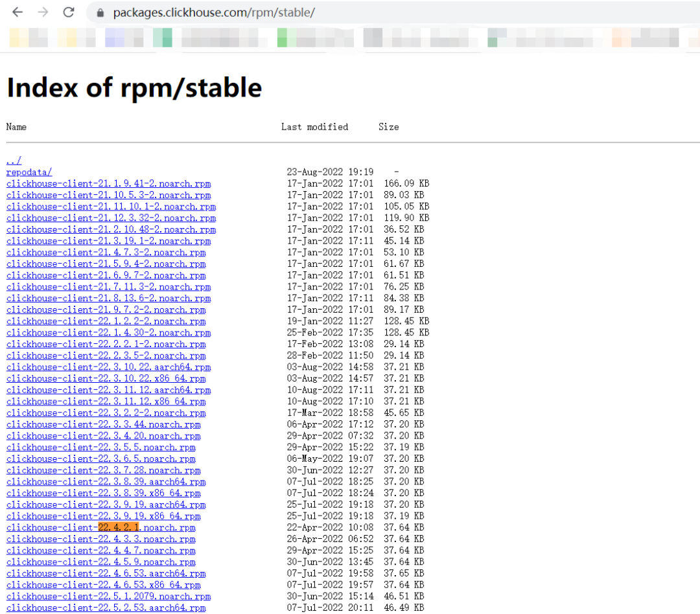Select the 22-Apr-2022 10:08 date entry
Viewport: 700px width, 614px height.
click(331, 527)
